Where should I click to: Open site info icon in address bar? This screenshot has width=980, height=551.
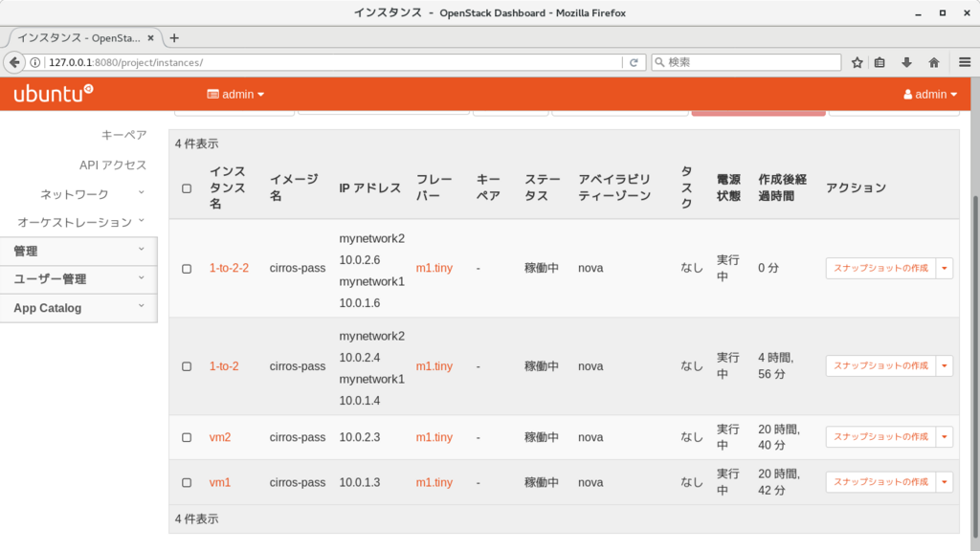coord(35,62)
